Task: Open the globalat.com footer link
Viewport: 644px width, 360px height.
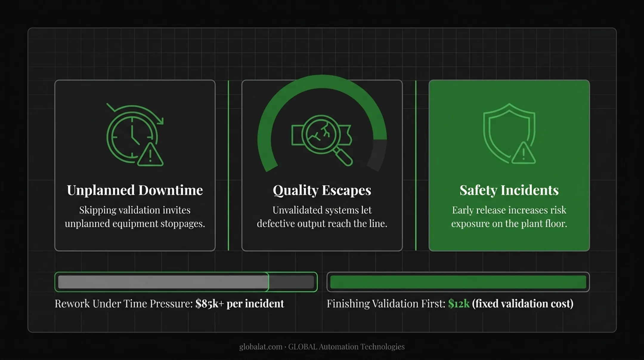Action: coord(261,347)
